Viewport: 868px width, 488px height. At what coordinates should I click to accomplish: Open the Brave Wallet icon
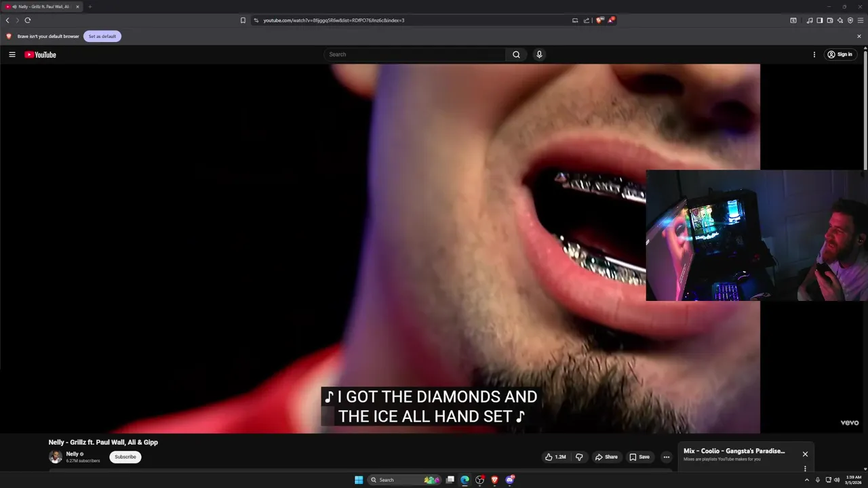(830, 20)
